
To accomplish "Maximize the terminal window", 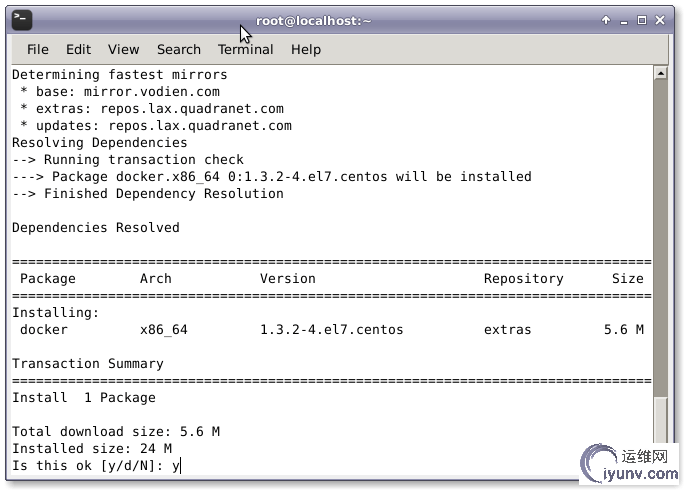I will (x=642, y=20).
